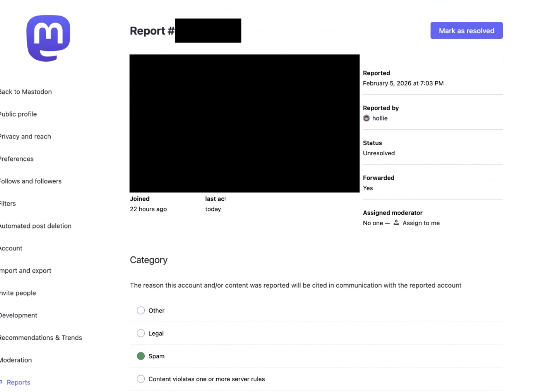
Task: Click the Reports flag icon in sidebar
Action: pos(1,382)
